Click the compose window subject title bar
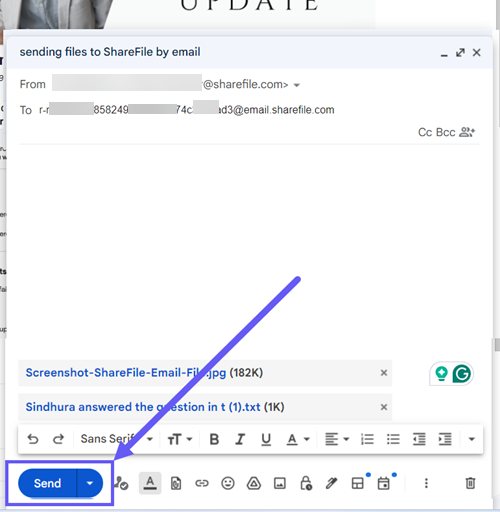Image resolution: width=500 pixels, height=512 pixels. coord(110,52)
